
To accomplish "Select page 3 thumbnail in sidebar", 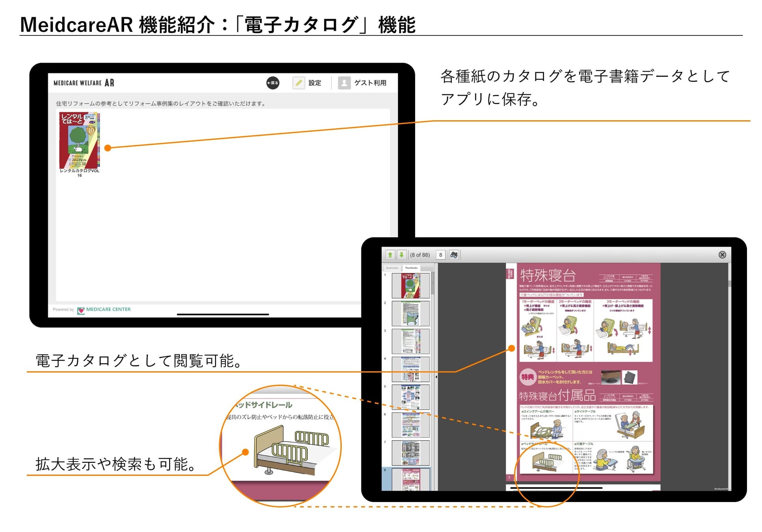I will click(x=410, y=341).
